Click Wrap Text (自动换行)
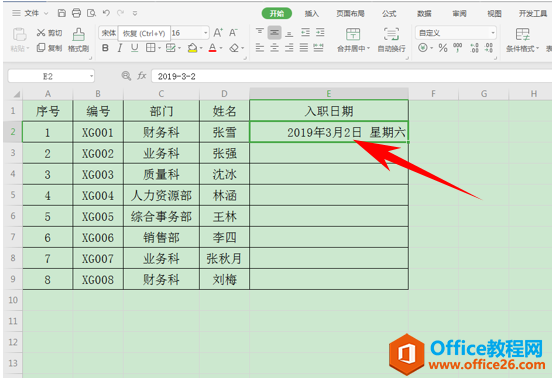 click(x=391, y=40)
